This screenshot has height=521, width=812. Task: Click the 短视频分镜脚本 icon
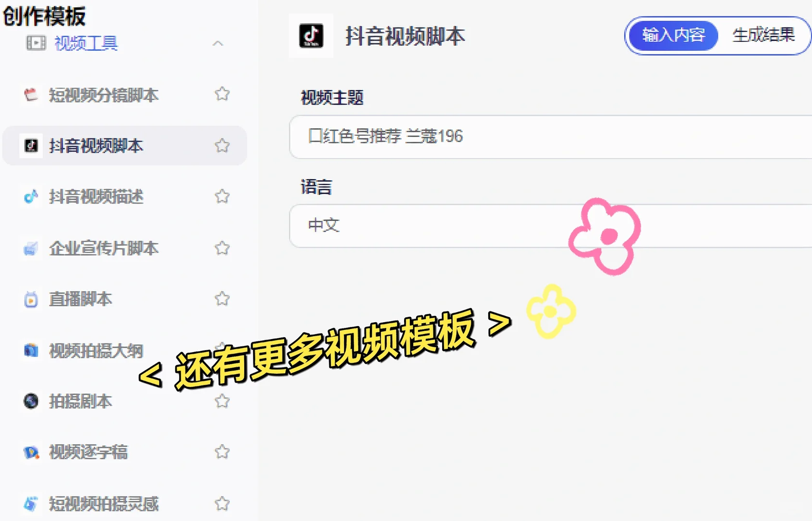click(31, 95)
